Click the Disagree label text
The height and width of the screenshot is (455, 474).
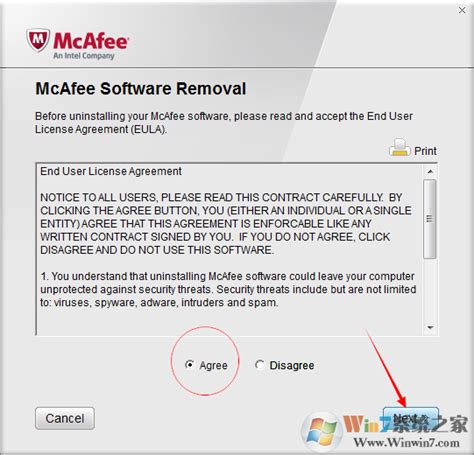click(x=292, y=365)
